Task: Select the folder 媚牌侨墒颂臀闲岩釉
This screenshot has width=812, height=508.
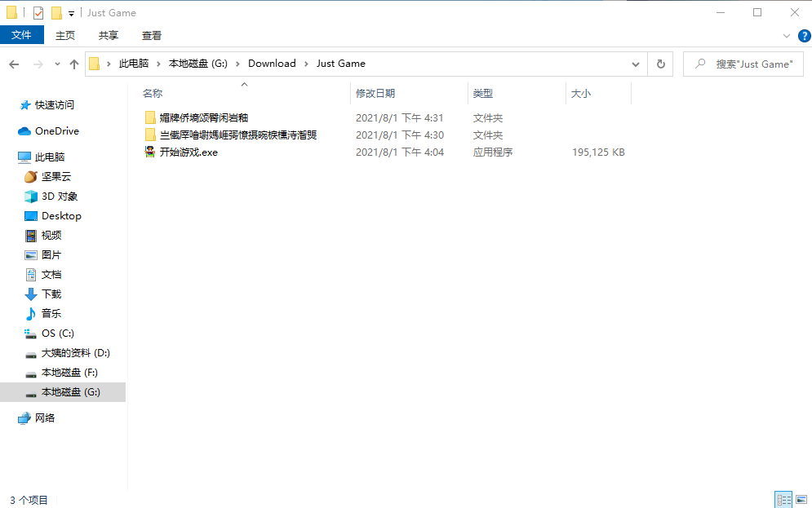Action: tap(203, 118)
